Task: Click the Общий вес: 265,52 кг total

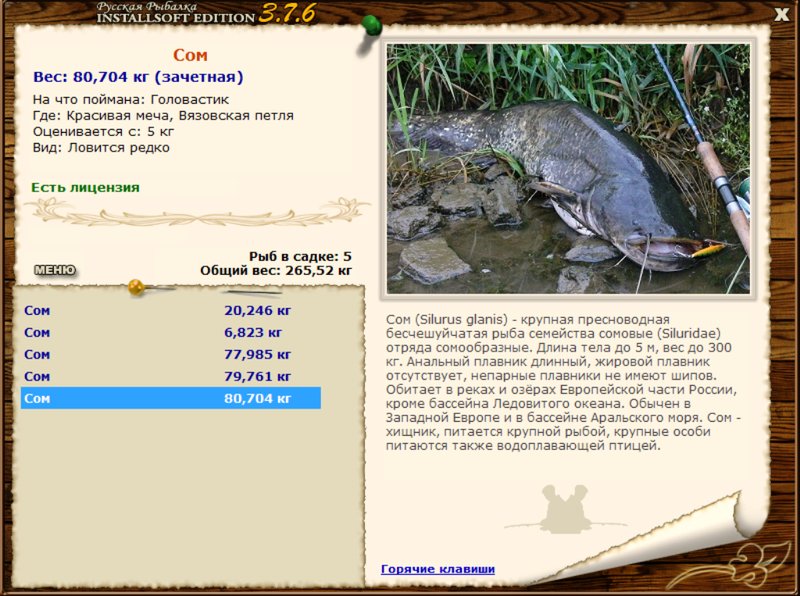Action: 276,270
